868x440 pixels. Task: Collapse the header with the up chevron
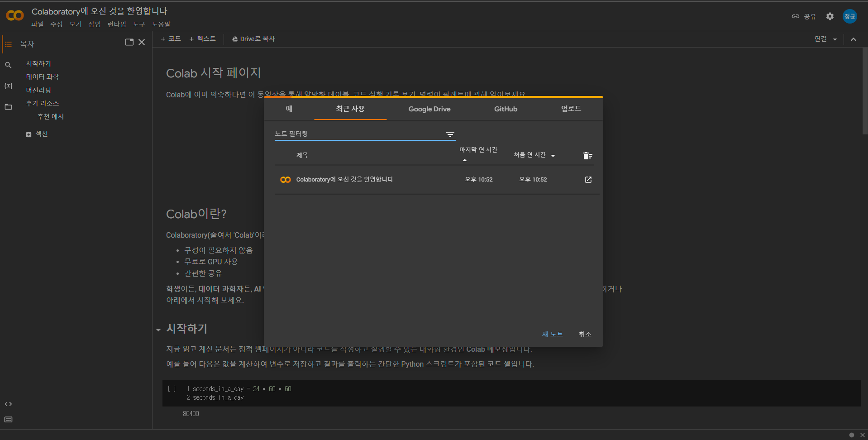point(854,39)
